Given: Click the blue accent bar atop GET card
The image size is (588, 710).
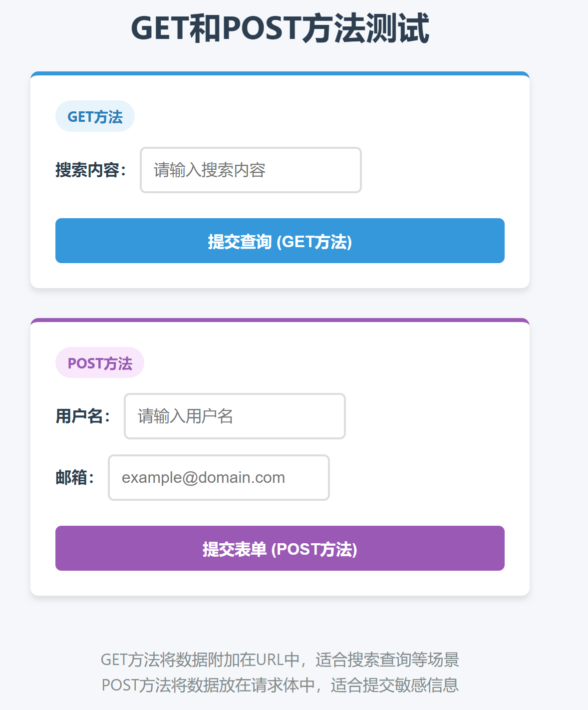Looking at the screenshot, I should pyautogui.click(x=280, y=73).
